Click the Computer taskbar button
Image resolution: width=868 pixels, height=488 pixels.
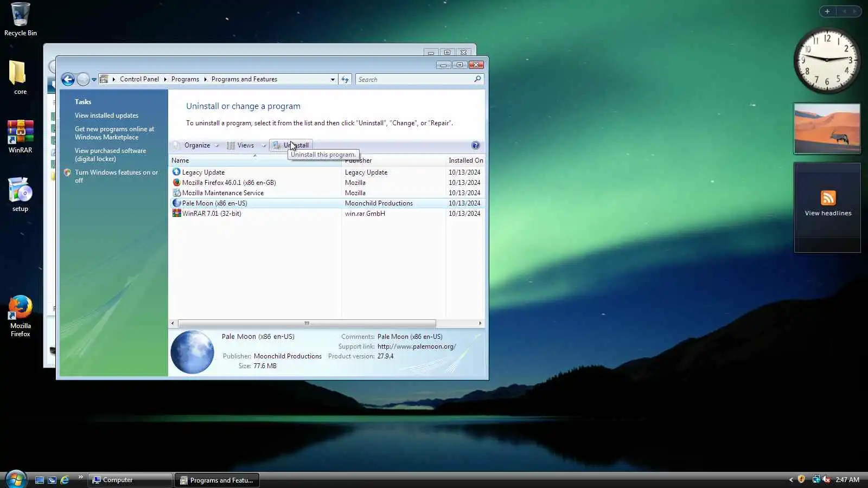pyautogui.click(x=130, y=480)
